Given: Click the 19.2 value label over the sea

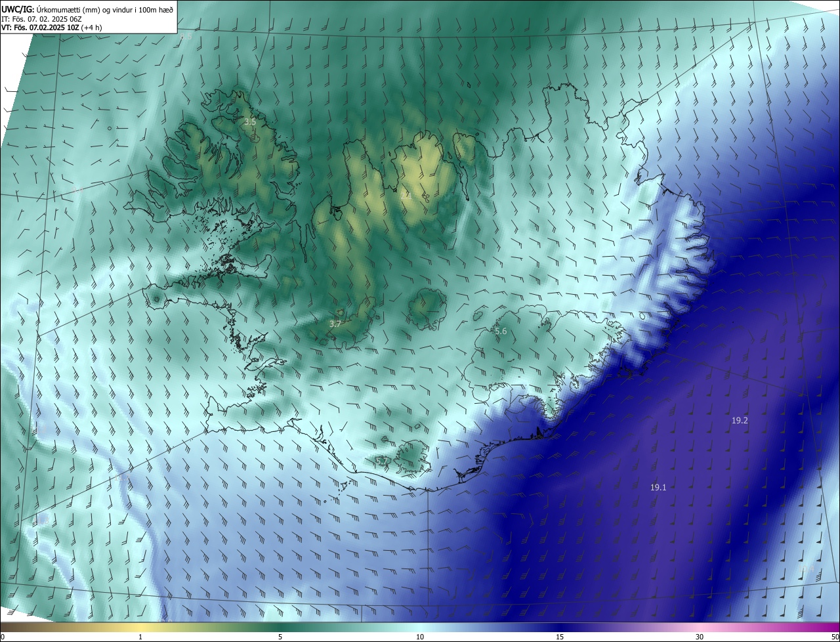Looking at the screenshot, I should point(740,420).
